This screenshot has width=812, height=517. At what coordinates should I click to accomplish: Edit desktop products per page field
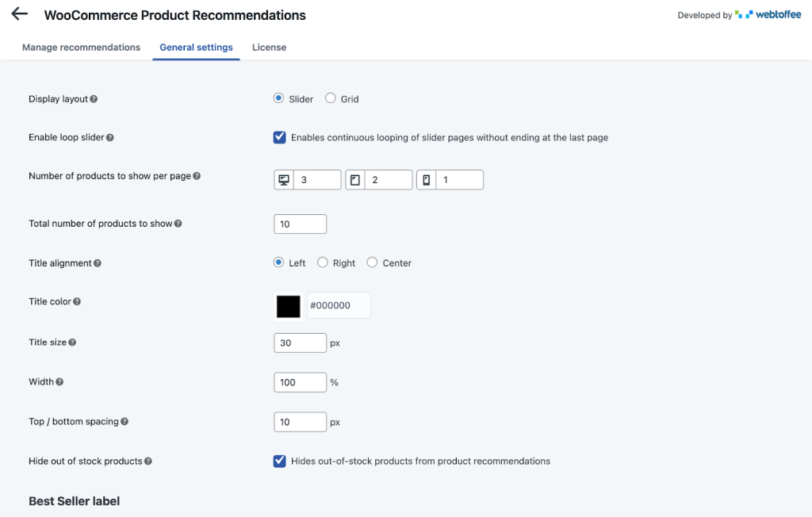click(x=317, y=180)
